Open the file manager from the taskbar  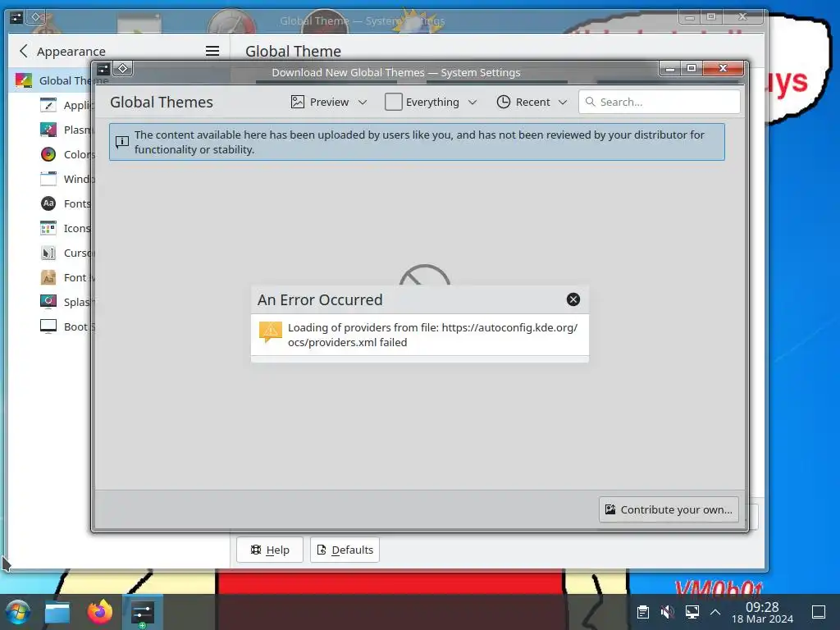[57, 612]
